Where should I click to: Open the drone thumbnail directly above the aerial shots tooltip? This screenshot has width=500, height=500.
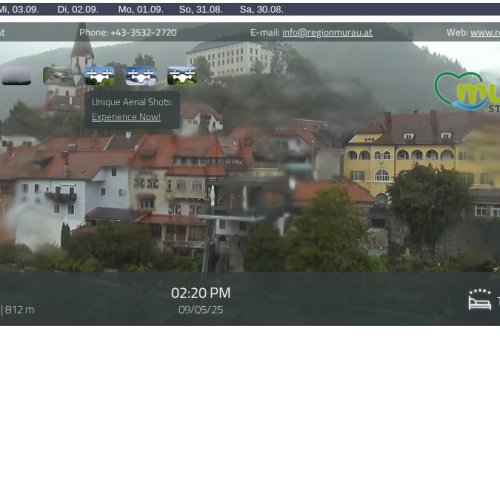tap(99, 76)
